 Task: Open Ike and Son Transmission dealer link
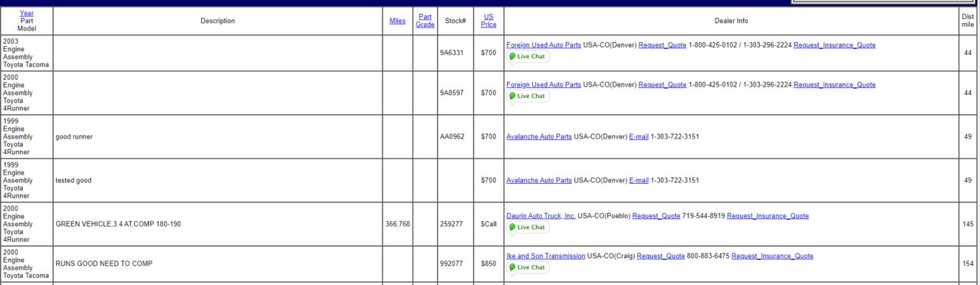coord(546,256)
